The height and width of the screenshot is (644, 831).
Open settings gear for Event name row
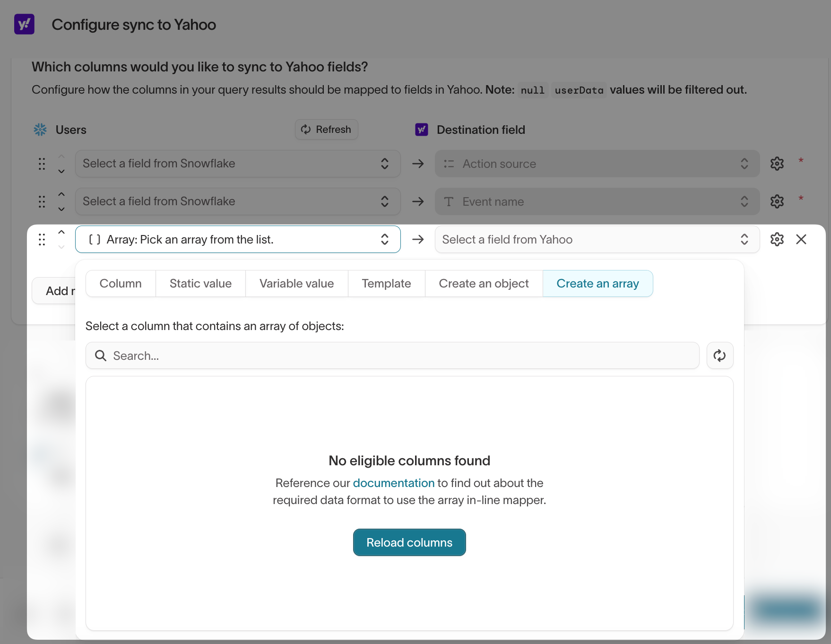pos(777,201)
